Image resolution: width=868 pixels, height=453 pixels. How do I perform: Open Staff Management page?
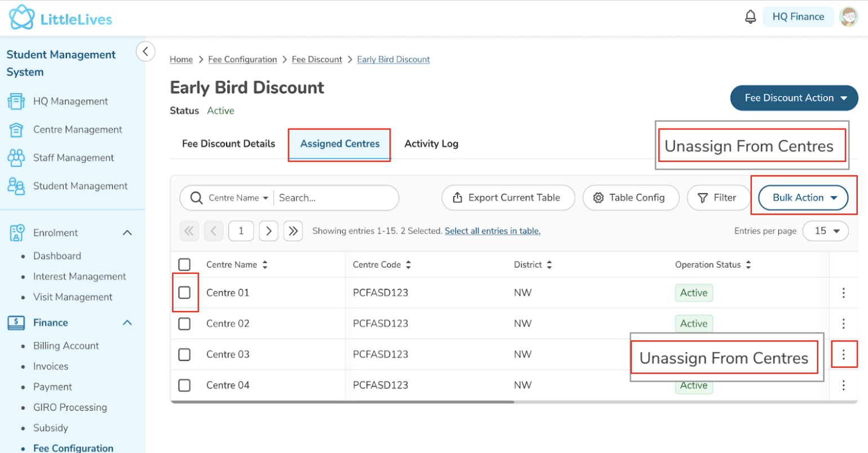[x=73, y=158]
